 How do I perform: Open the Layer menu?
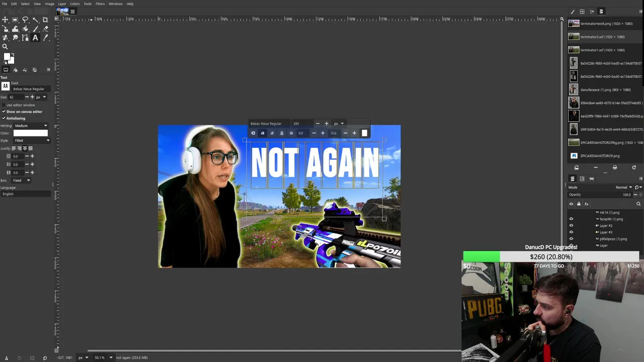(x=62, y=4)
